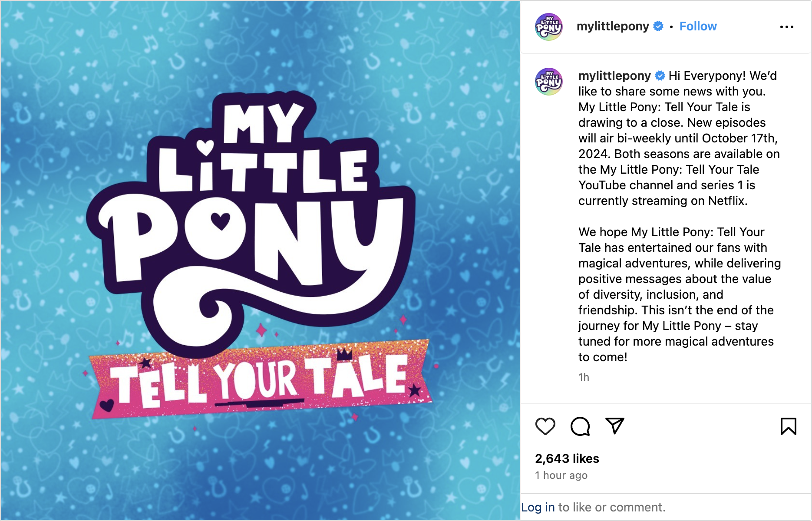Open the three-dot more options menu
The height and width of the screenshot is (521, 812).
(x=786, y=27)
